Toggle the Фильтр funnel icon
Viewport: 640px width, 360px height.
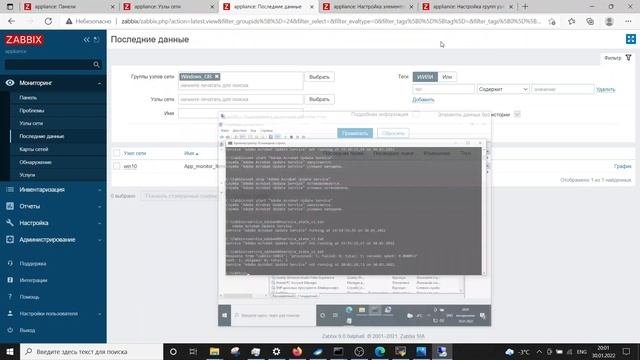tap(629, 58)
